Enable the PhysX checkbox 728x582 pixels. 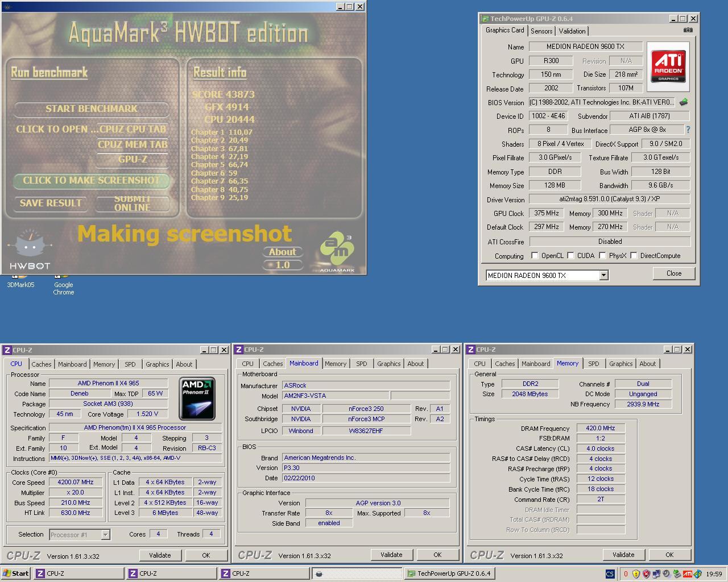pyautogui.click(x=602, y=256)
